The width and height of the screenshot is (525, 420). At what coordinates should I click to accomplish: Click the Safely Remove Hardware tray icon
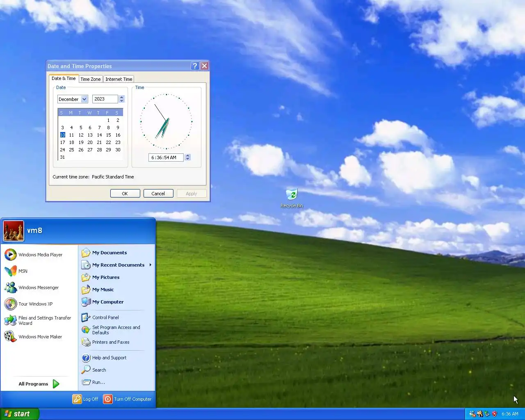[487, 414]
